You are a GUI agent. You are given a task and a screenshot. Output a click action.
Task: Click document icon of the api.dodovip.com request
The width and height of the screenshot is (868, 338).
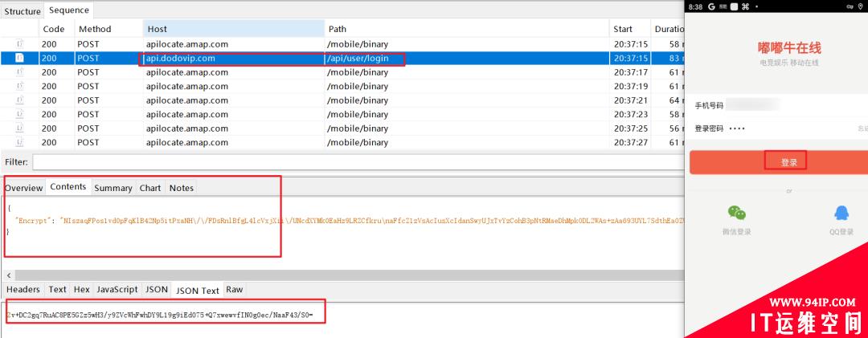coord(20,58)
